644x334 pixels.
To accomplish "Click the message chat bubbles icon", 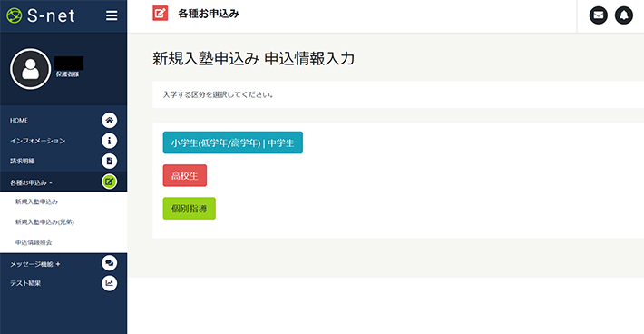I will (109, 263).
